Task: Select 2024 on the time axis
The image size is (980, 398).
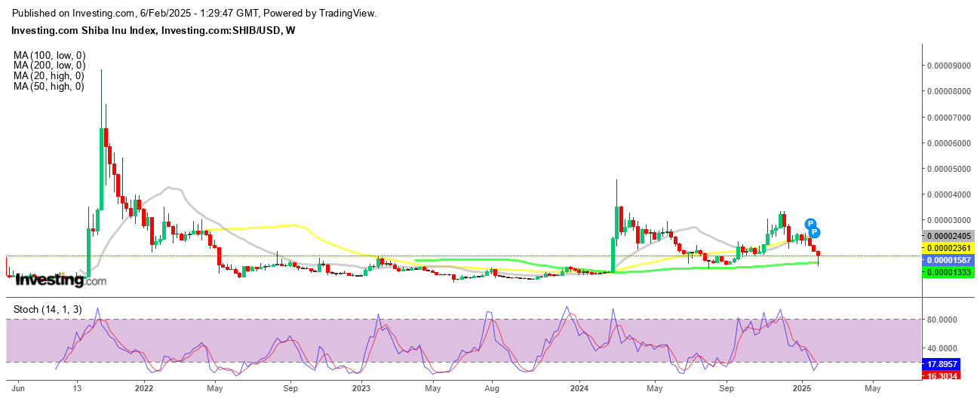Action: click(x=579, y=389)
